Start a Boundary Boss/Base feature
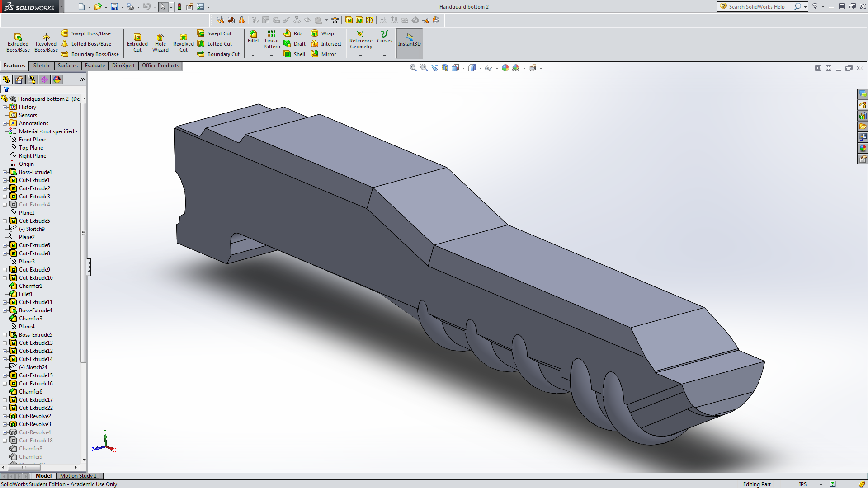This screenshot has width=868, height=488. point(90,54)
